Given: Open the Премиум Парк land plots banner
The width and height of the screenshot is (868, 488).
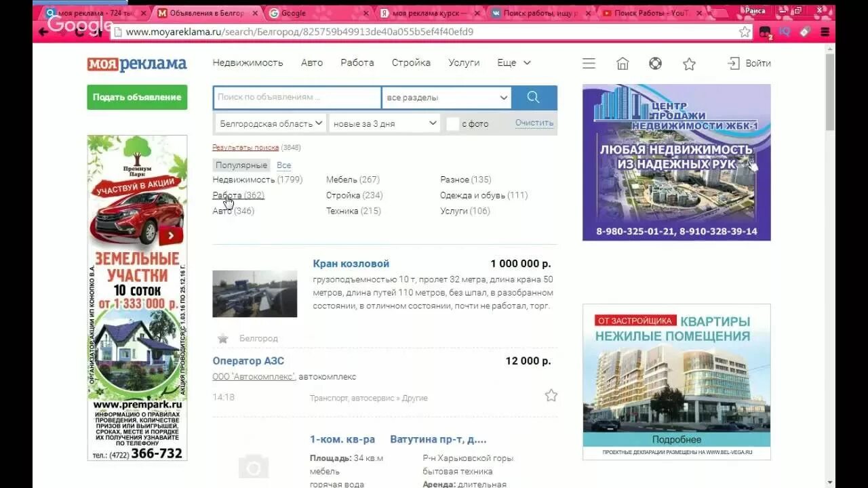Looking at the screenshot, I should 137,298.
